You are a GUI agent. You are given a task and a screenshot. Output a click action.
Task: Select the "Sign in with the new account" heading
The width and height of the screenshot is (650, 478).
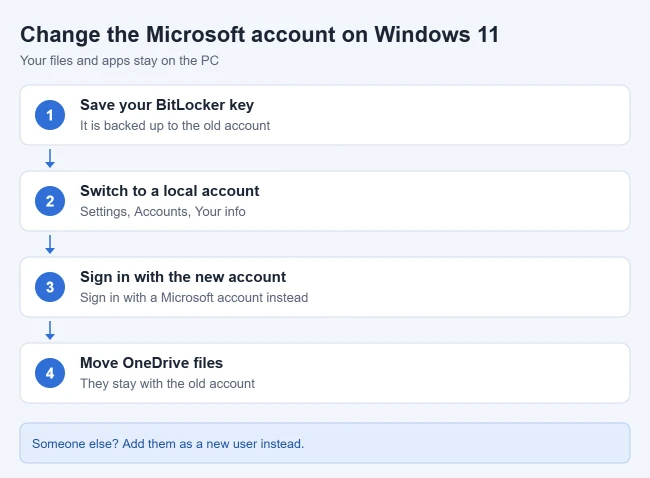[x=183, y=277]
